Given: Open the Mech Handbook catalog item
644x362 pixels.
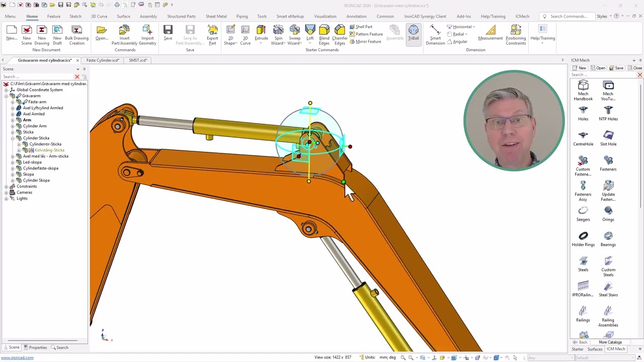Looking at the screenshot, I should 583,90.
